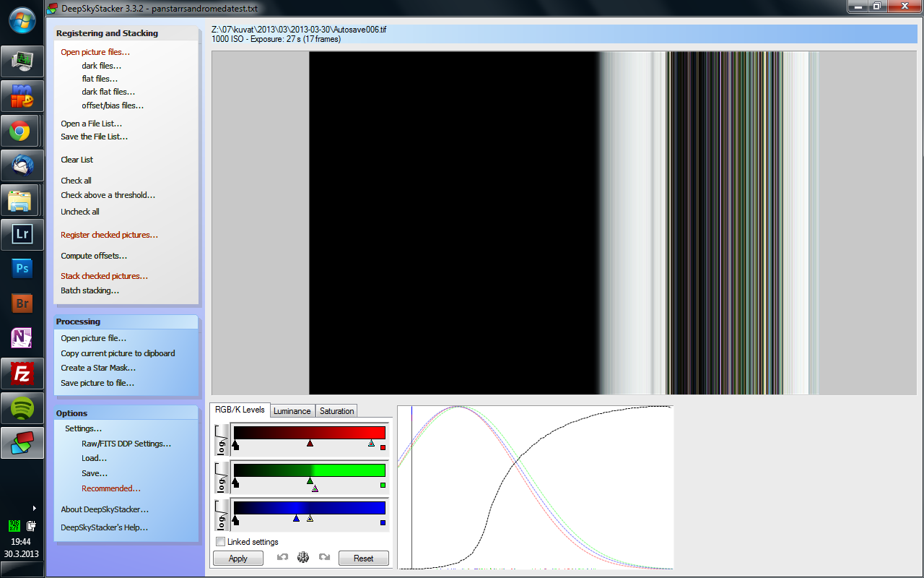924x578 pixels.
Task: Click the redo arrow icon
Action: coord(324,557)
